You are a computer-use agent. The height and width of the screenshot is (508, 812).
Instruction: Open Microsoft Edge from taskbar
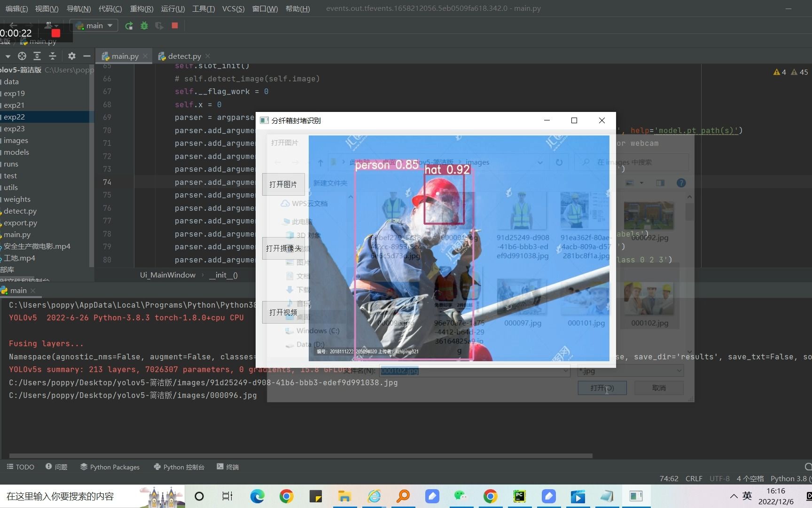(257, 496)
